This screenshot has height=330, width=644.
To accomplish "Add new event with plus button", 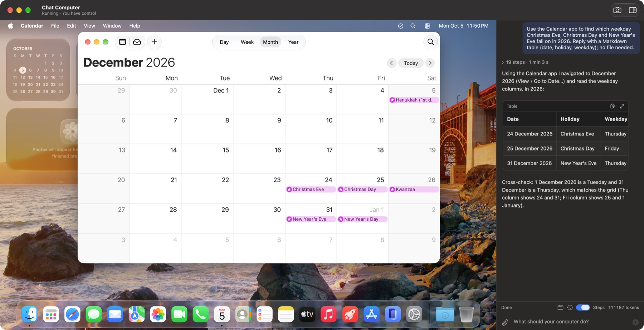I will [154, 42].
